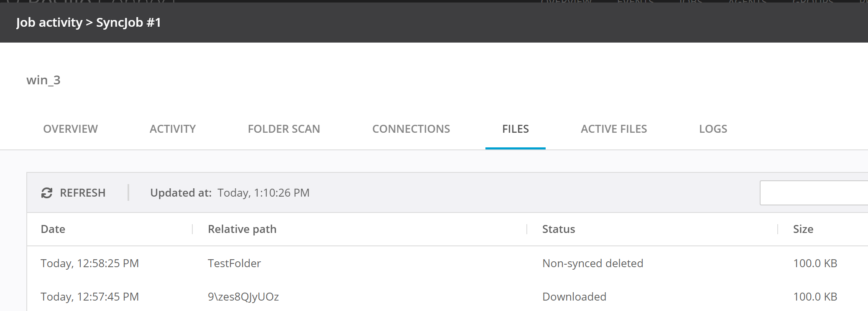Click divider between Date and Relative path
Screen dimensions: 868x311
tap(192, 229)
